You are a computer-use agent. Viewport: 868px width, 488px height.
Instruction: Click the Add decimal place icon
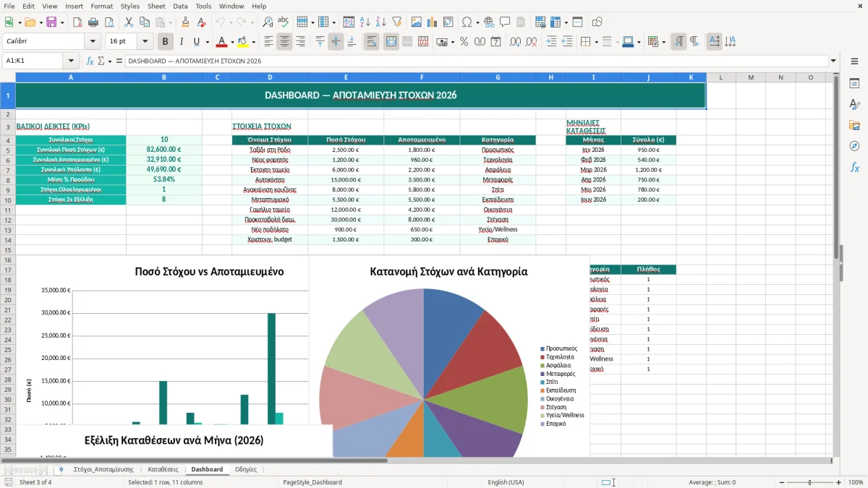coord(515,42)
